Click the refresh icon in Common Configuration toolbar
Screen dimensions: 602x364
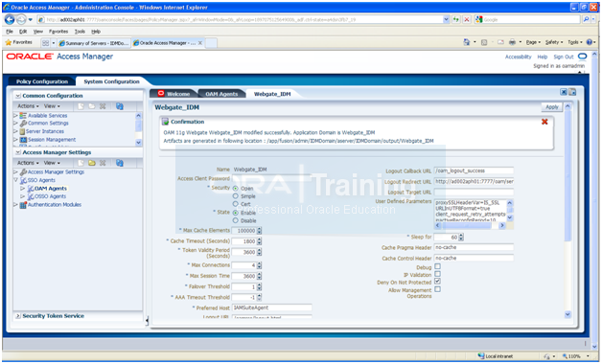coord(120,106)
